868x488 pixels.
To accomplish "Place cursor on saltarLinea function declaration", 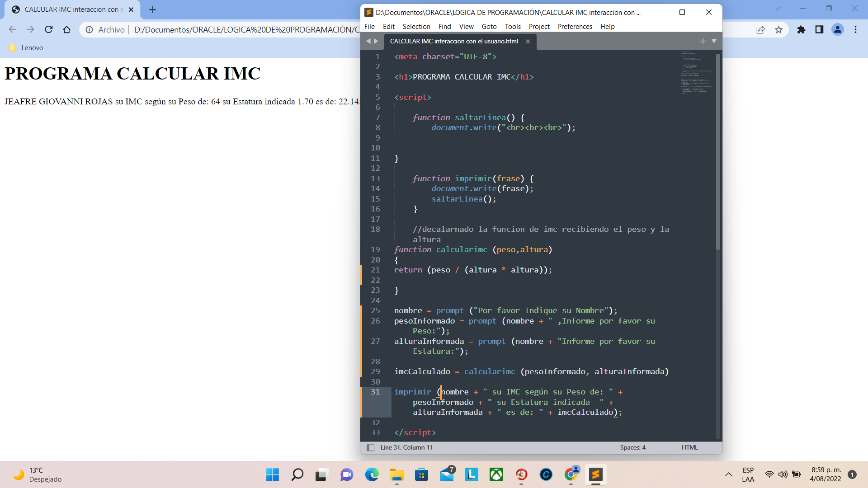I will pyautogui.click(x=480, y=117).
